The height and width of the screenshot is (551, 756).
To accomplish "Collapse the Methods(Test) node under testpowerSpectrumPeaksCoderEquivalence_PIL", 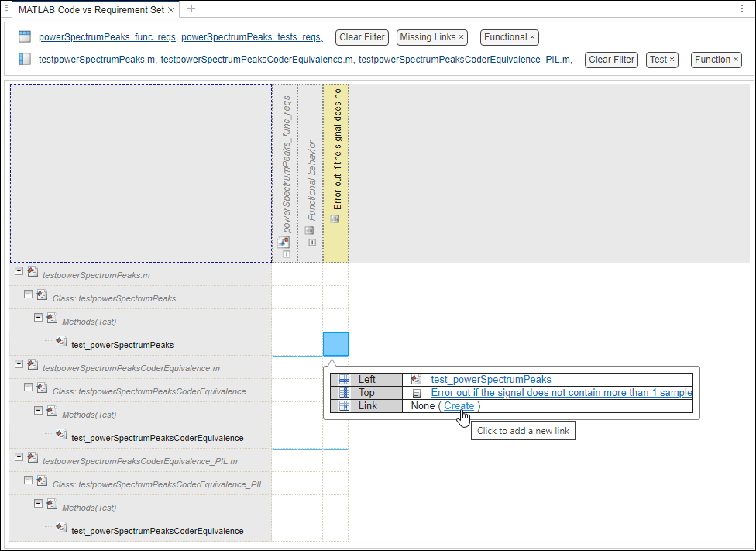I will coord(38,504).
